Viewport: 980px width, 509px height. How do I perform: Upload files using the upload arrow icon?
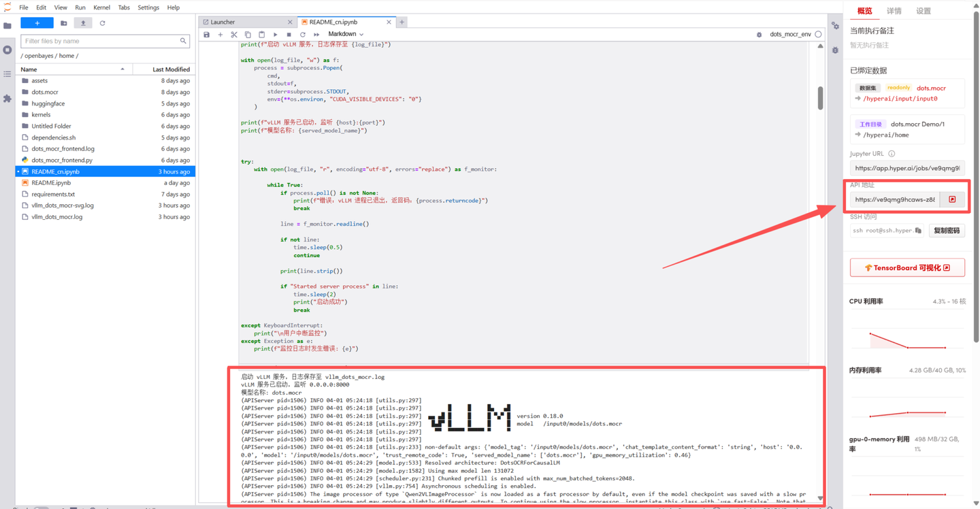pyautogui.click(x=83, y=23)
